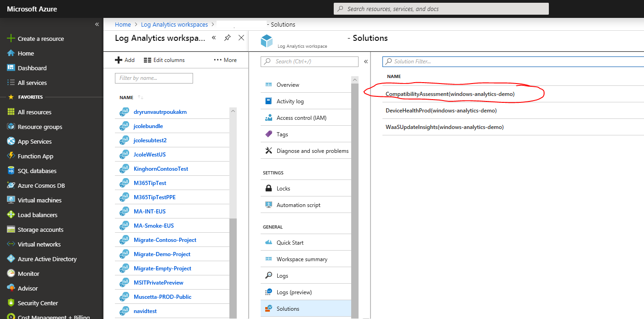The height and width of the screenshot is (319, 644).
Task: Click the Create a resource plus icon
Action: coord(11,39)
